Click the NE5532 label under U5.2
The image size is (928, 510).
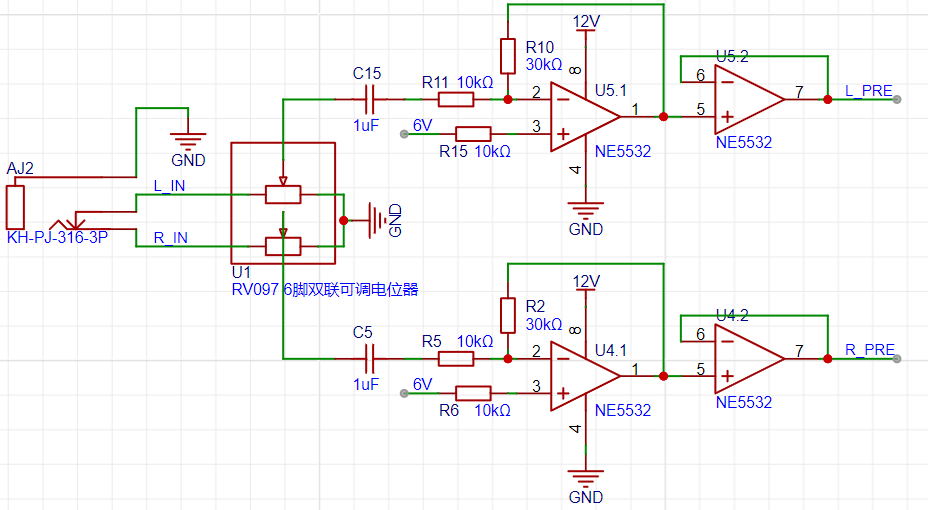pyautogui.click(x=744, y=143)
